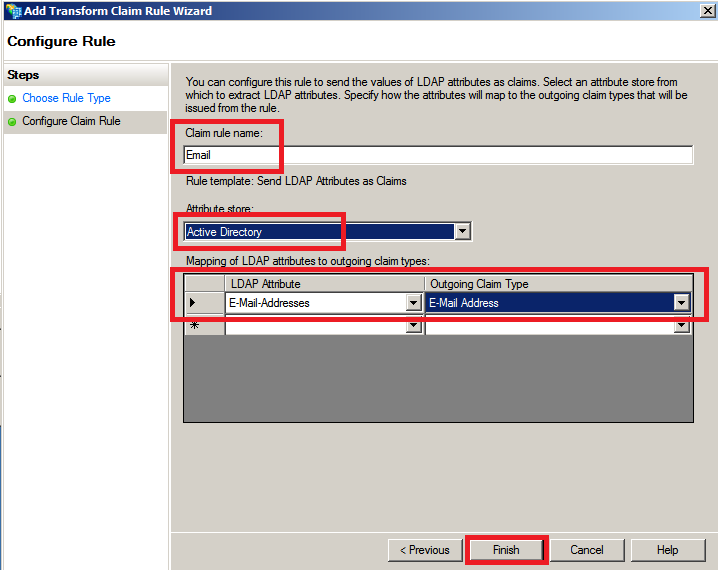Open the empty row outgoing claim dropdown
This screenshot has height=570, width=718.
click(x=681, y=326)
